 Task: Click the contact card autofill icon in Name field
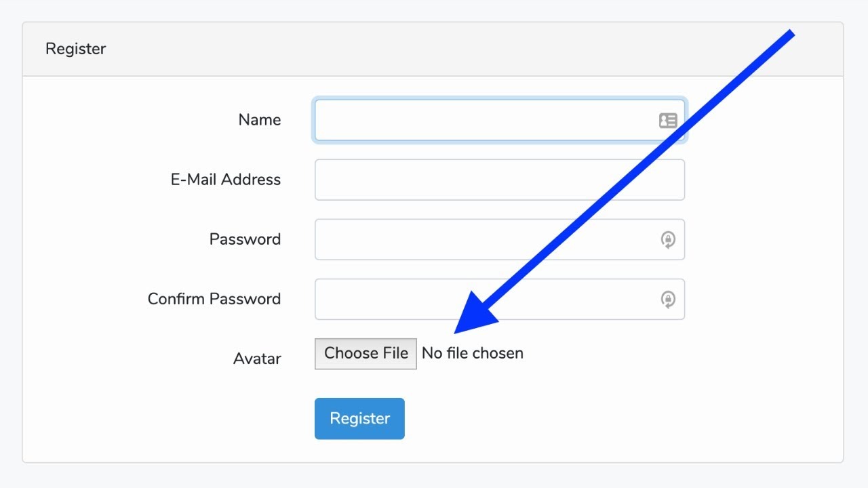click(668, 121)
